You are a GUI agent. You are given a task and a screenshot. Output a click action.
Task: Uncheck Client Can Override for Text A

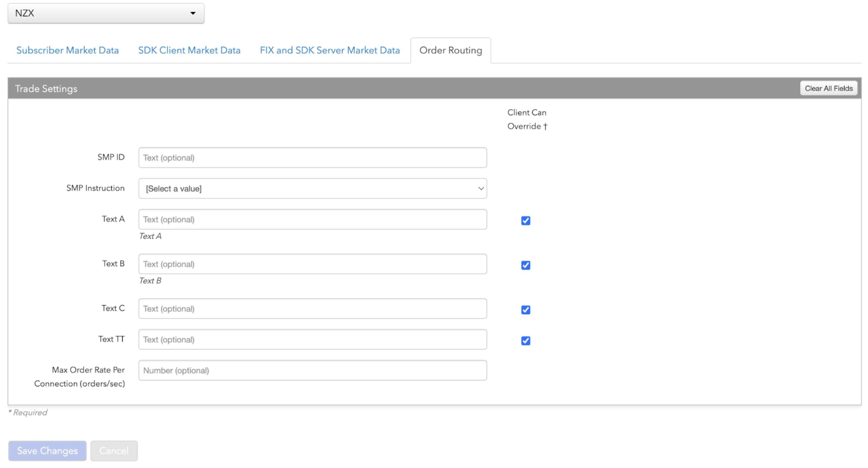pyautogui.click(x=526, y=220)
